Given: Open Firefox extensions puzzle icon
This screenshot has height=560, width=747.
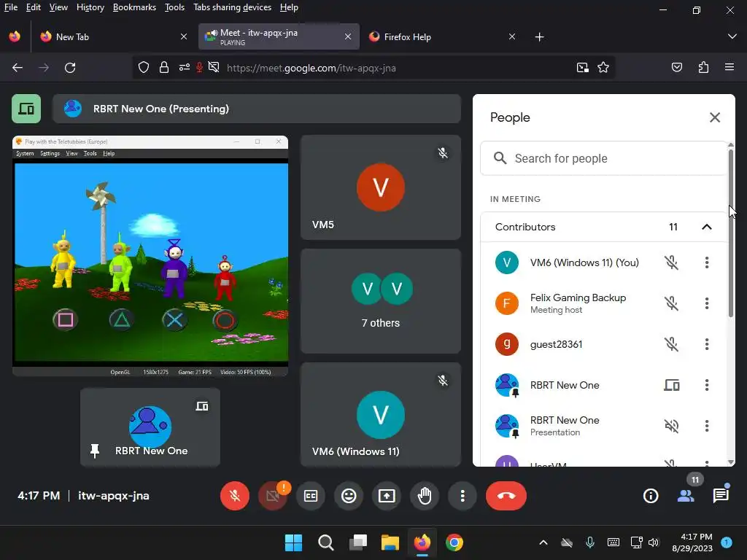Looking at the screenshot, I should (x=703, y=68).
